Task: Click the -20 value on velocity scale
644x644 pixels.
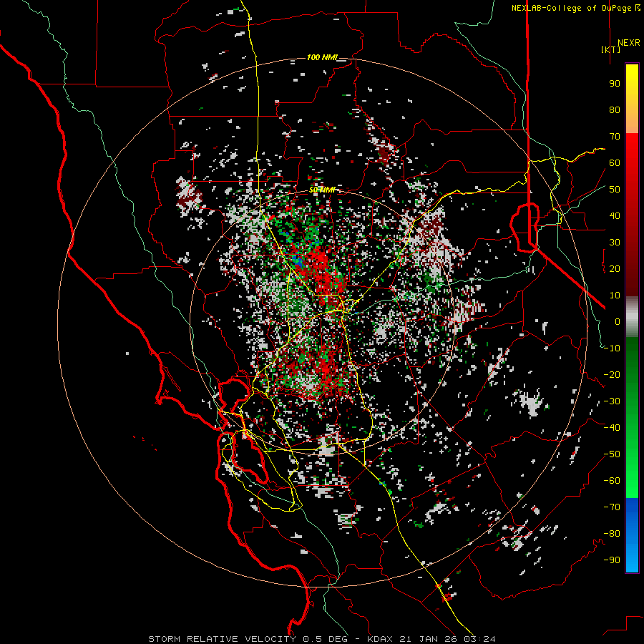Action: click(612, 375)
